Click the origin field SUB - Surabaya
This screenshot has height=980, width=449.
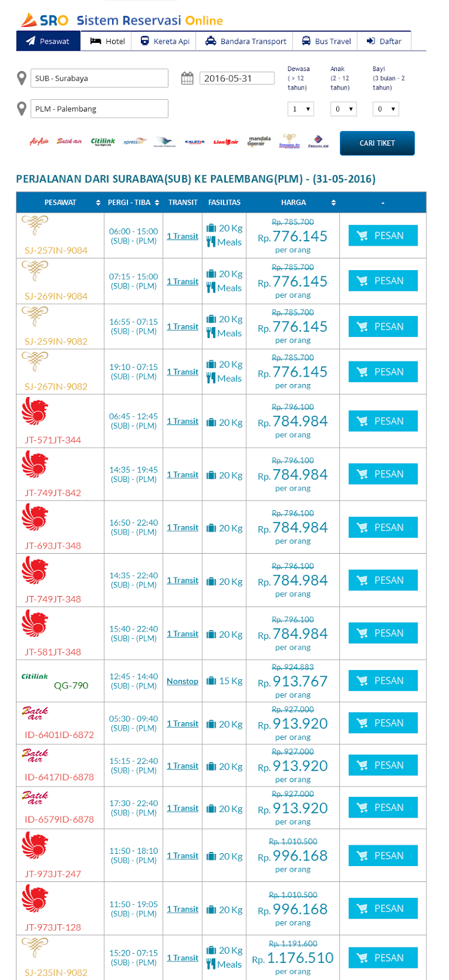(99, 78)
